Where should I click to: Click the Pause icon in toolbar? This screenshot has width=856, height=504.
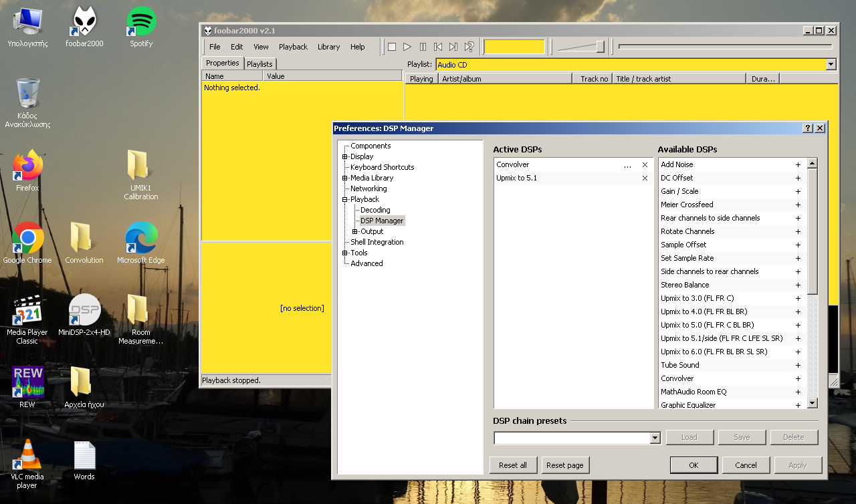click(423, 47)
